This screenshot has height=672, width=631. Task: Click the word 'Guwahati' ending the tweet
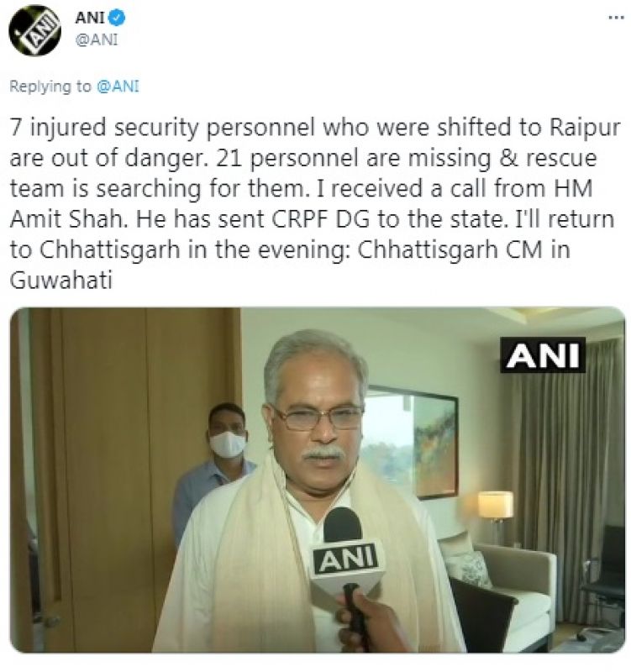click(60, 281)
